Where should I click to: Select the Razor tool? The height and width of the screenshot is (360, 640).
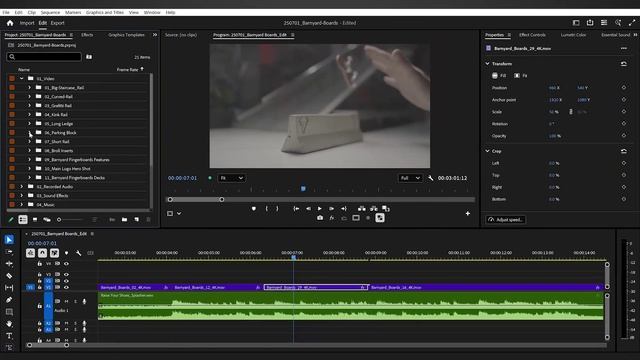9,276
